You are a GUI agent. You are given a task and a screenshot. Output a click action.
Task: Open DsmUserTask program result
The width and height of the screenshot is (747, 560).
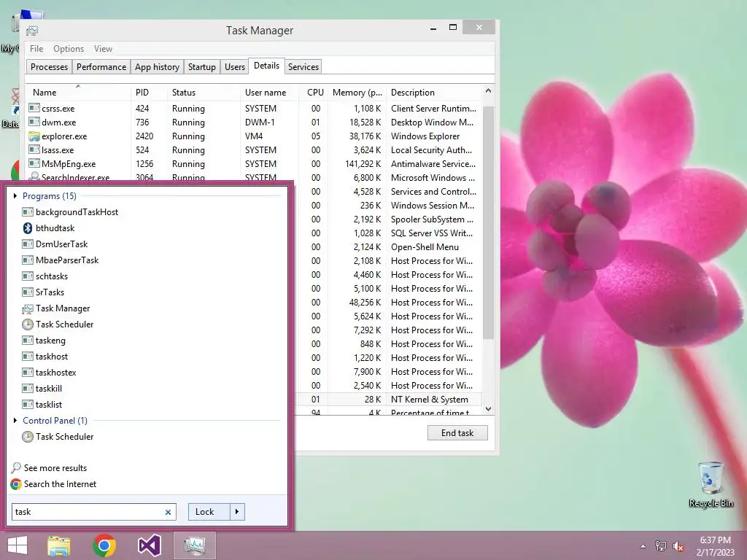point(55,244)
